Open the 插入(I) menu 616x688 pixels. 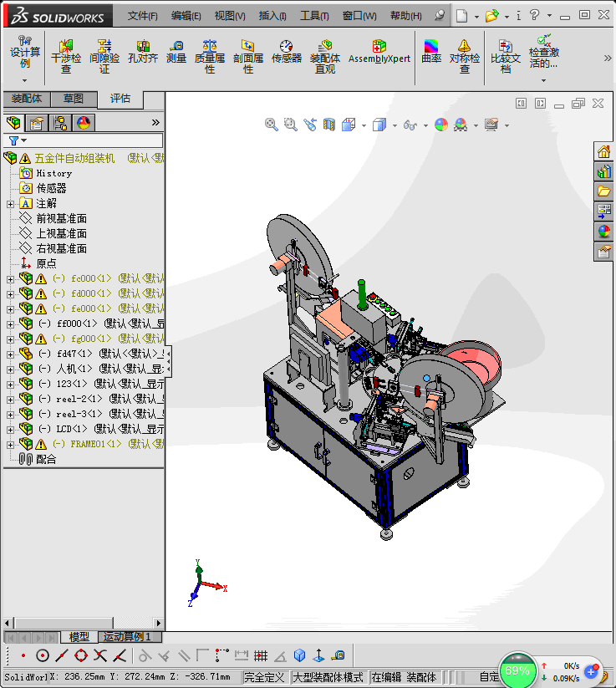click(272, 16)
